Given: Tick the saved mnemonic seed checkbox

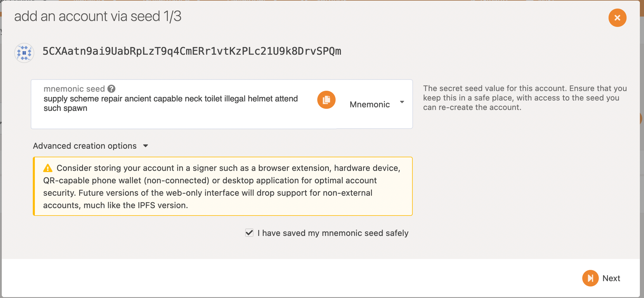Looking at the screenshot, I should (249, 233).
